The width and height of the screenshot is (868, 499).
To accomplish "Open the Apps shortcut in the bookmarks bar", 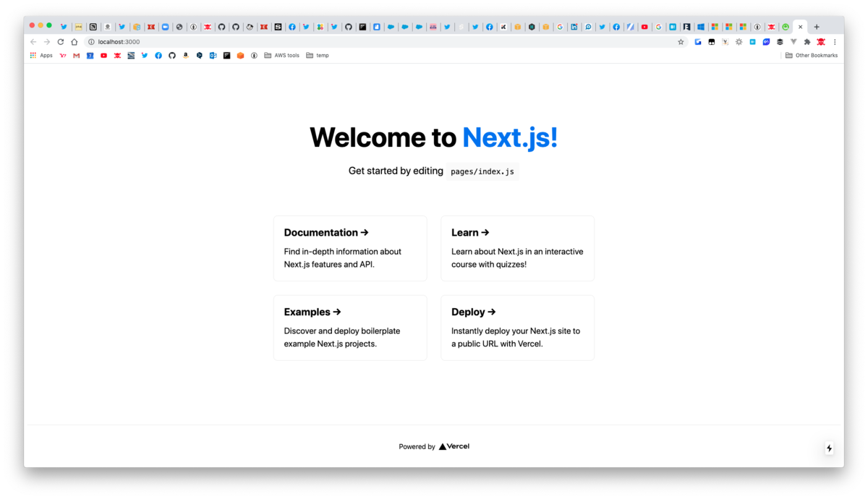I will click(x=41, y=55).
